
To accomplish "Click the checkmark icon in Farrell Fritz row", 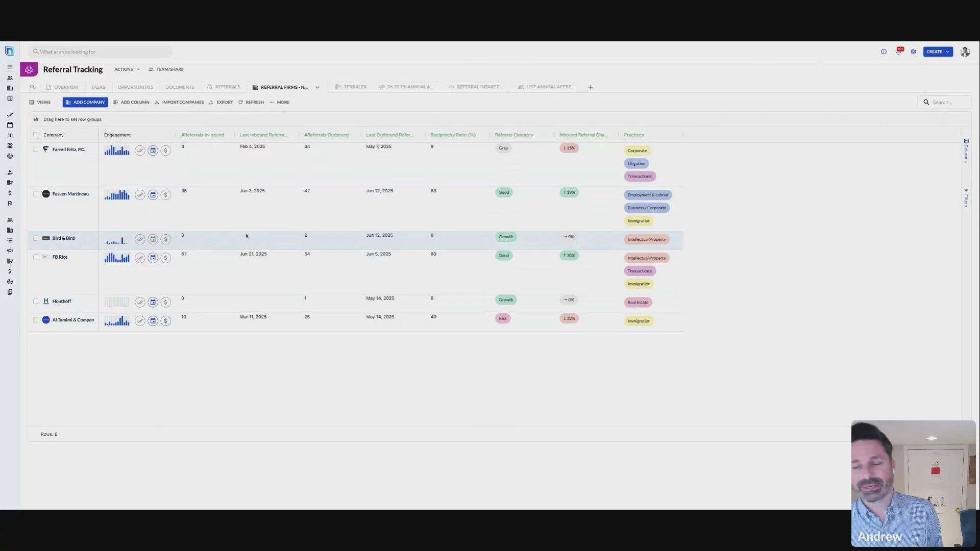I will [x=140, y=151].
